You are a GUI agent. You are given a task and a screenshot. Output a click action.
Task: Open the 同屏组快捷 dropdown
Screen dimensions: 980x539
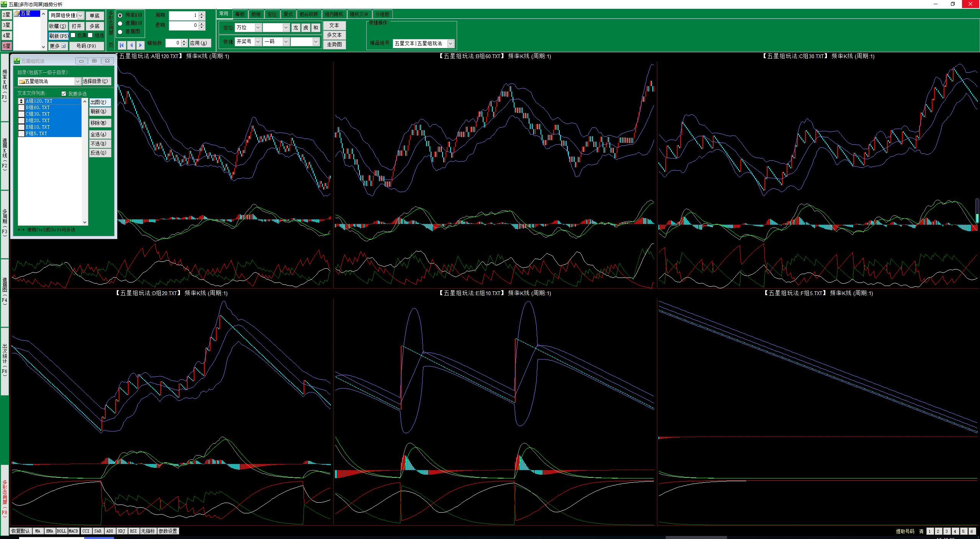[x=80, y=16]
